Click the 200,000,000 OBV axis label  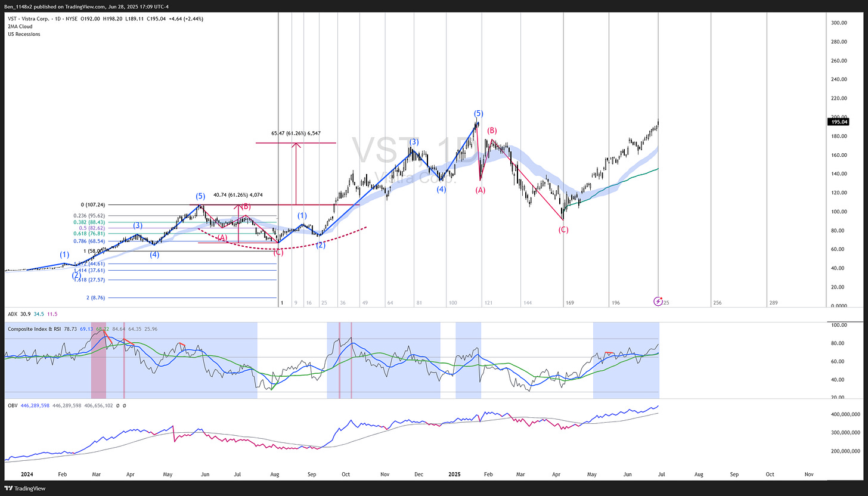click(845, 451)
